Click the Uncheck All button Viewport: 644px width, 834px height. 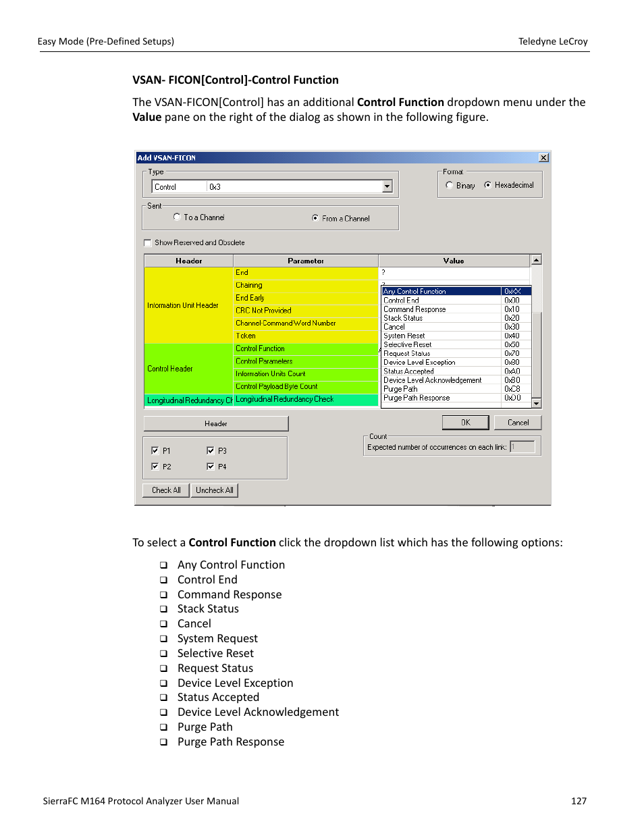(x=215, y=490)
